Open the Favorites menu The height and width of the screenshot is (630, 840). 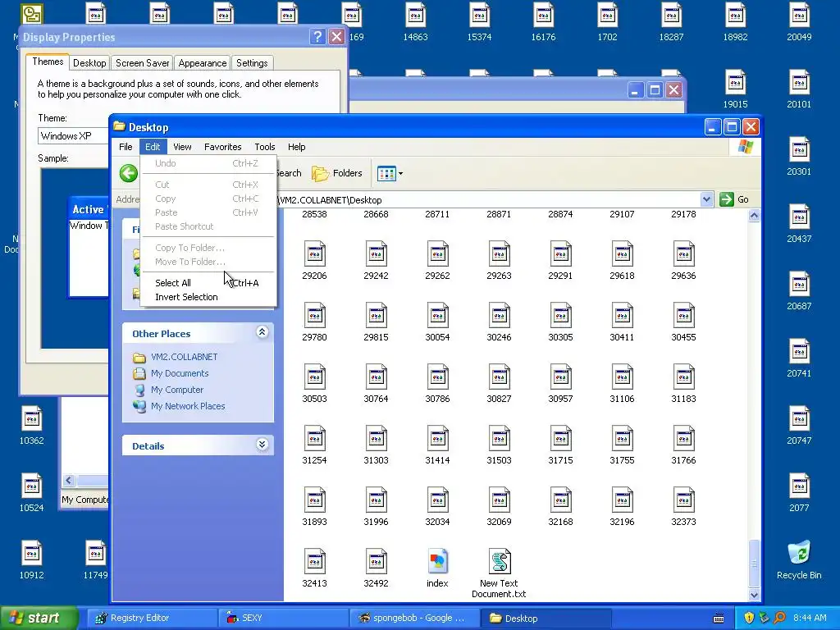[x=223, y=147]
